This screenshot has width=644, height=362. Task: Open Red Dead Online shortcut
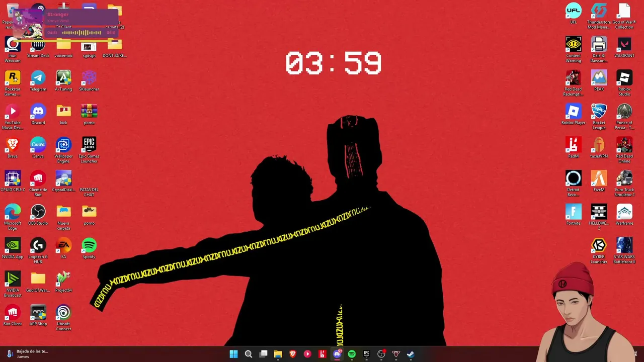point(624,150)
